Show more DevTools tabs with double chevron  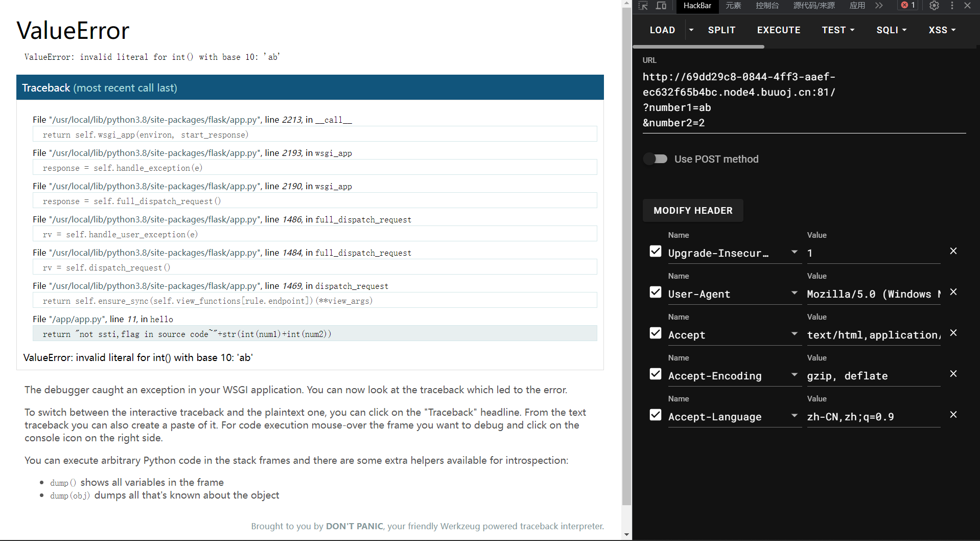pyautogui.click(x=879, y=6)
